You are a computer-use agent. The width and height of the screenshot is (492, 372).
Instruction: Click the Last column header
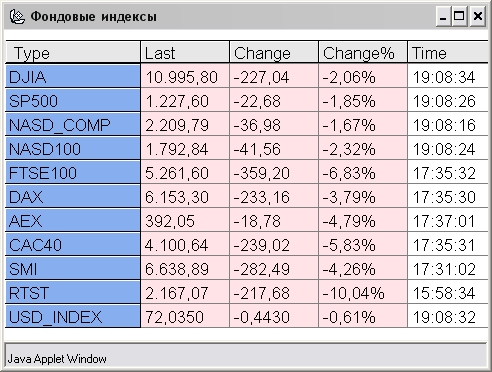[x=185, y=52]
